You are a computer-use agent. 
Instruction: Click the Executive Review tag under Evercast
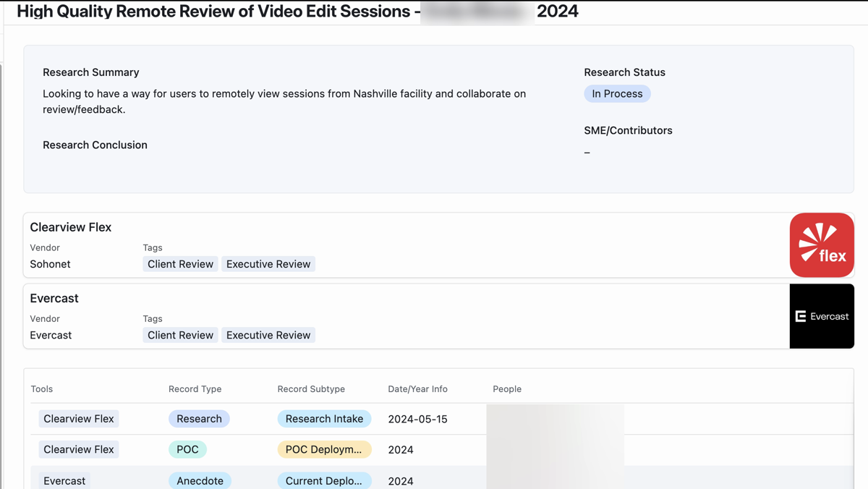pos(268,335)
